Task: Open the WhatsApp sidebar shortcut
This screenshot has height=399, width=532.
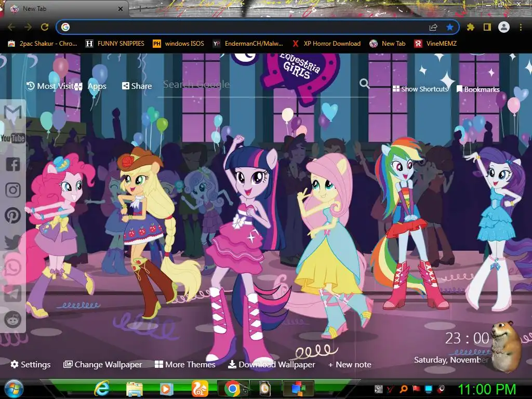Action: coord(13,268)
